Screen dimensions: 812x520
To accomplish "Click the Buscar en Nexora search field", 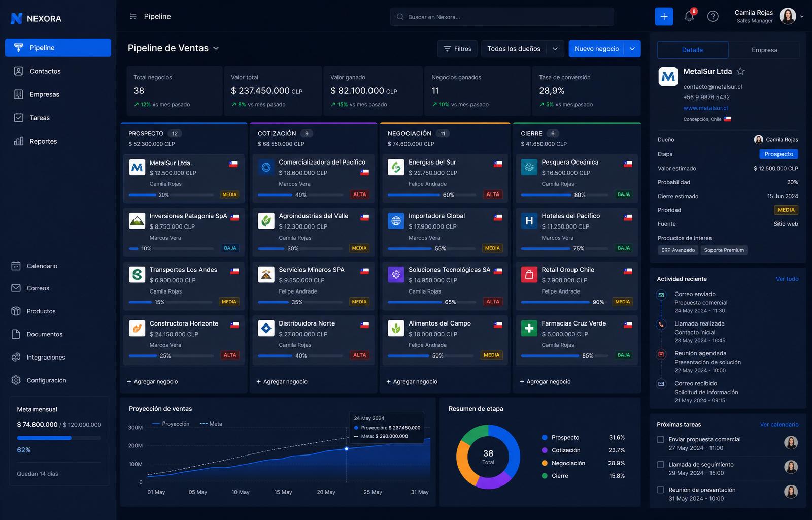I will click(x=502, y=17).
